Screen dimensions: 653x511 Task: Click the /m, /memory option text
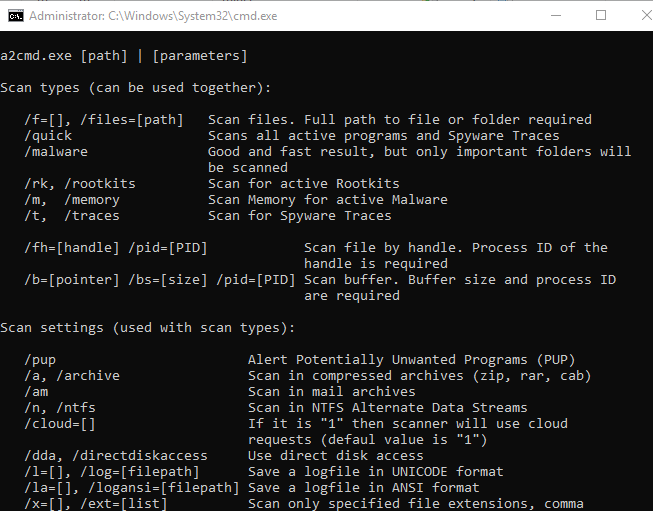pos(72,200)
